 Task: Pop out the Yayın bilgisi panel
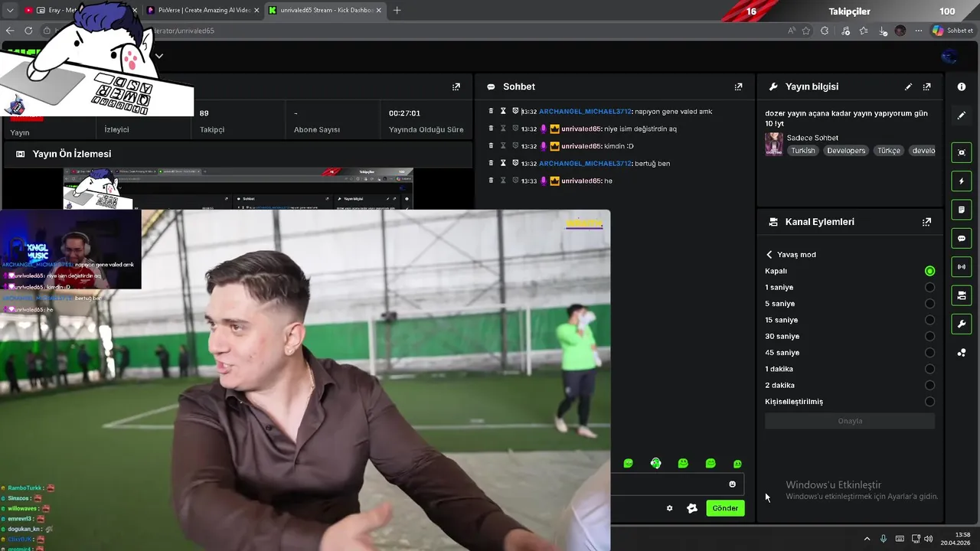tap(926, 87)
